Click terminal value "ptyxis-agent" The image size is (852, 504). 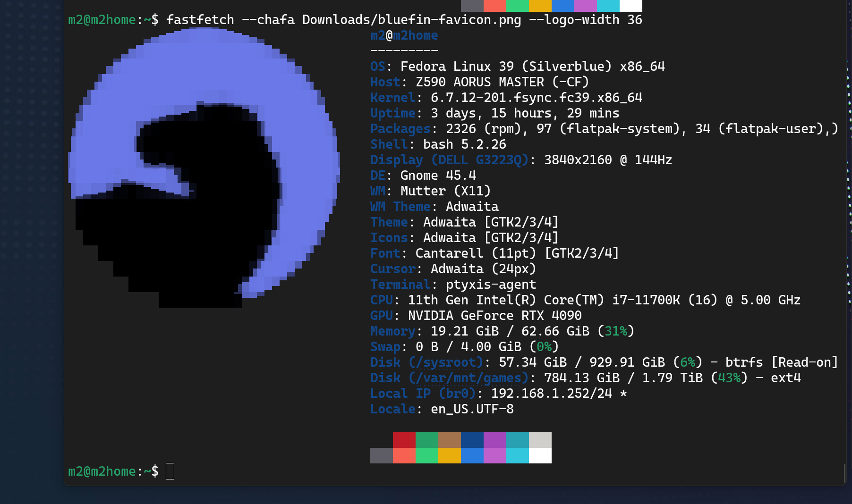491,285
